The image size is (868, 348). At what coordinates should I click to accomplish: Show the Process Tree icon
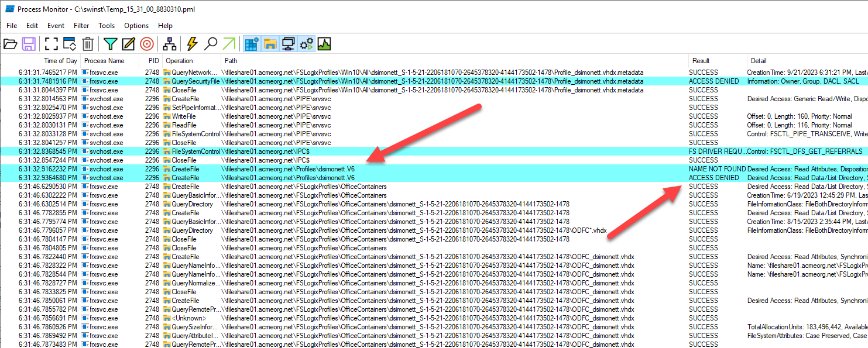pyautogui.click(x=170, y=43)
